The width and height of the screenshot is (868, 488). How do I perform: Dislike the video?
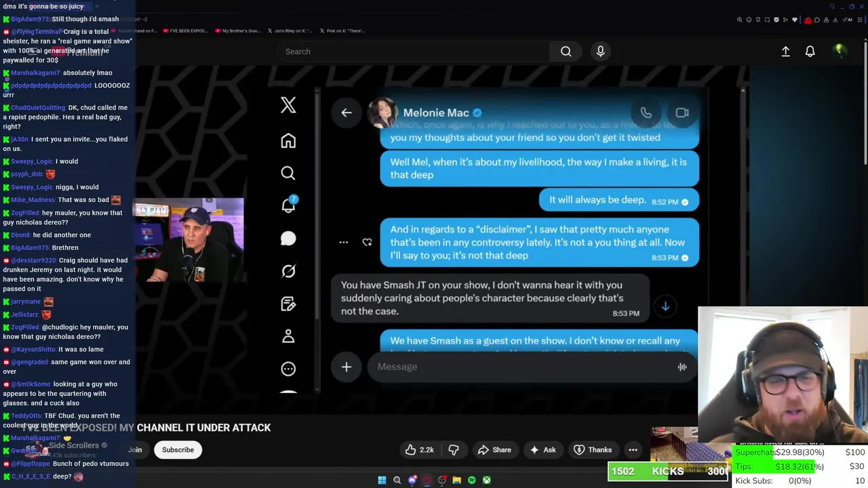454,450
